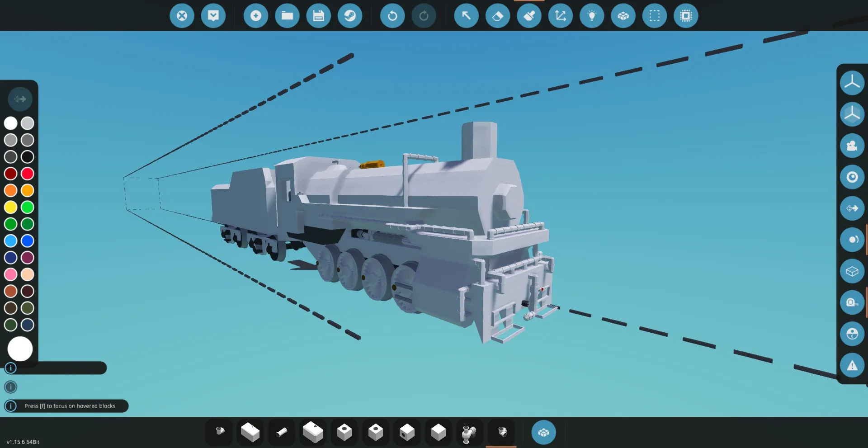Click the undo arrow button
This screenshot has height=448, width=868.
pos(392,16)
